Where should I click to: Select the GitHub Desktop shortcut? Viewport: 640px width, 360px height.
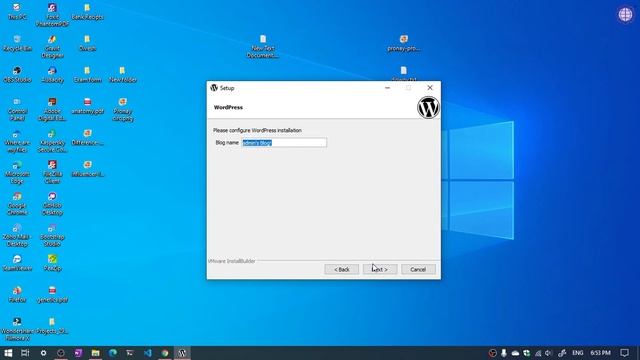(52, 204)
